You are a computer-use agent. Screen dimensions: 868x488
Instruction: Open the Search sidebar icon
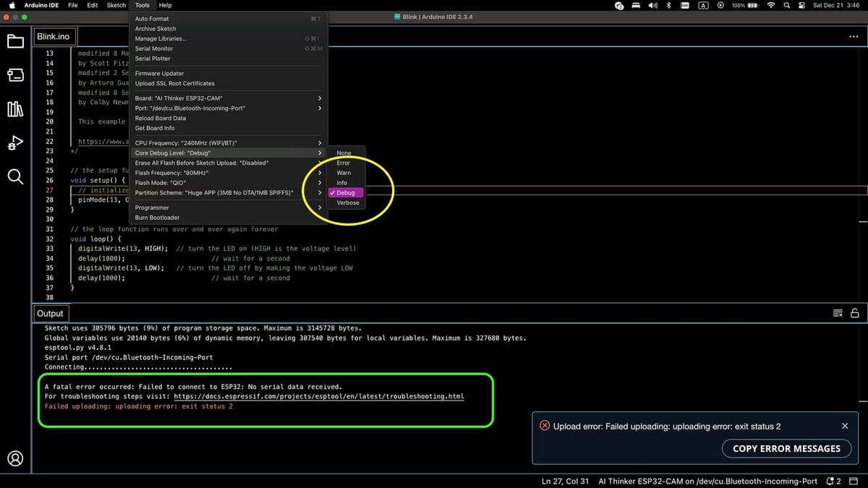[15, 176]
